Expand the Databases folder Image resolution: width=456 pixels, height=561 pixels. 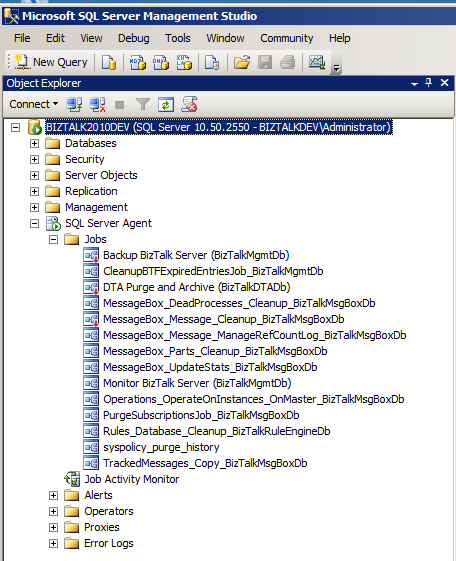(34, 143)
